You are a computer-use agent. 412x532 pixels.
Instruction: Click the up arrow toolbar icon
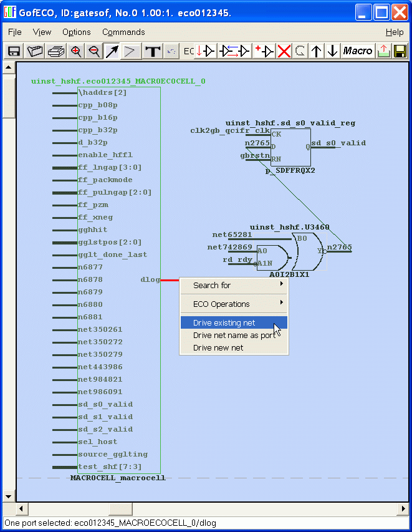tap(317, 51)
